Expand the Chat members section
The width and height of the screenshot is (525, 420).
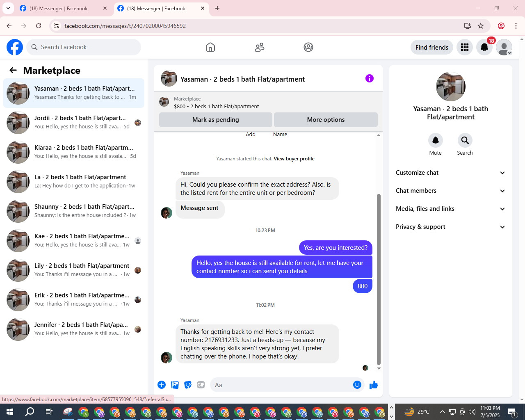point(451,191)
